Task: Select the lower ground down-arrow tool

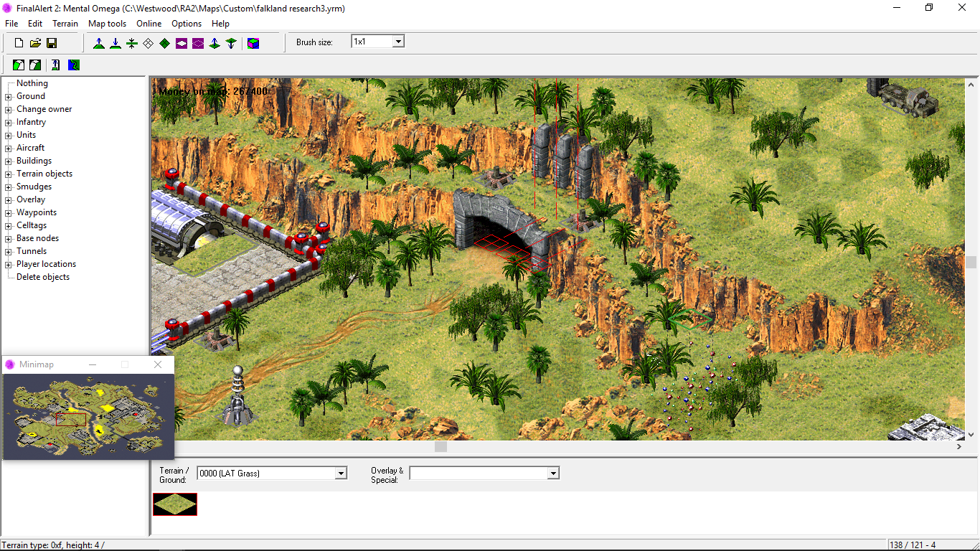Action: [116, 43]
